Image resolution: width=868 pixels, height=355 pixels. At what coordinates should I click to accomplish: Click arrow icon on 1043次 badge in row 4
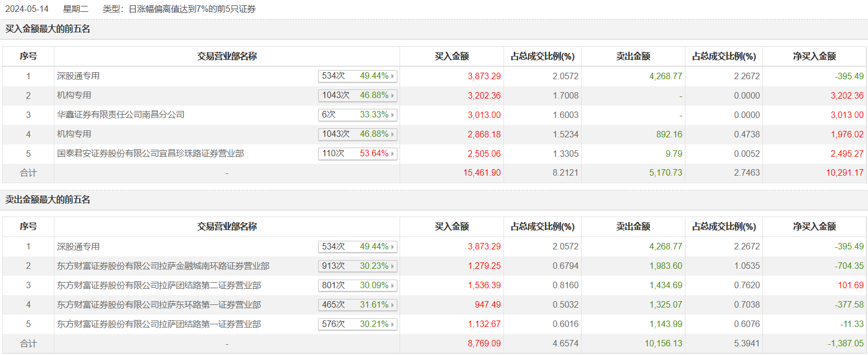pos(393,134)
